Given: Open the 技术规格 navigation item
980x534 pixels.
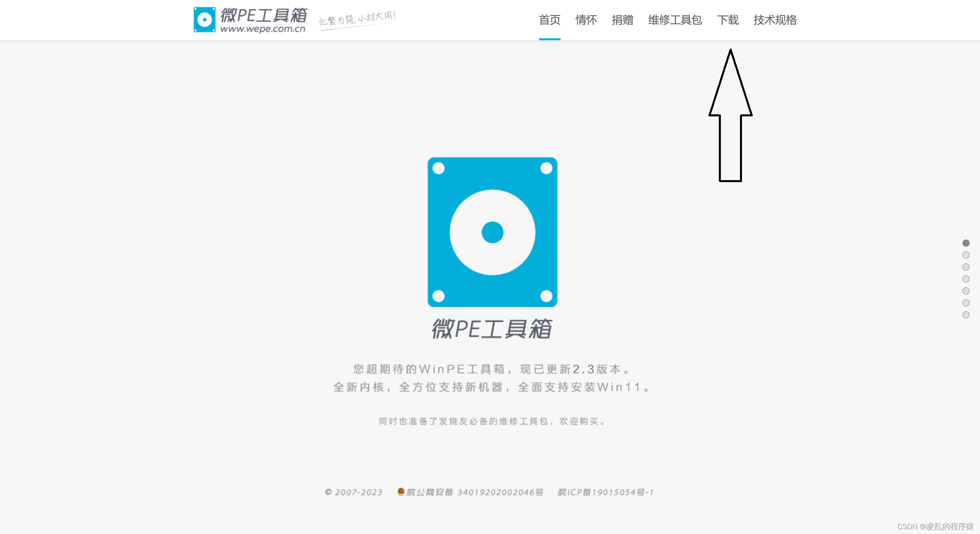Looking at the screenshot, I should (x=775, y=20).
